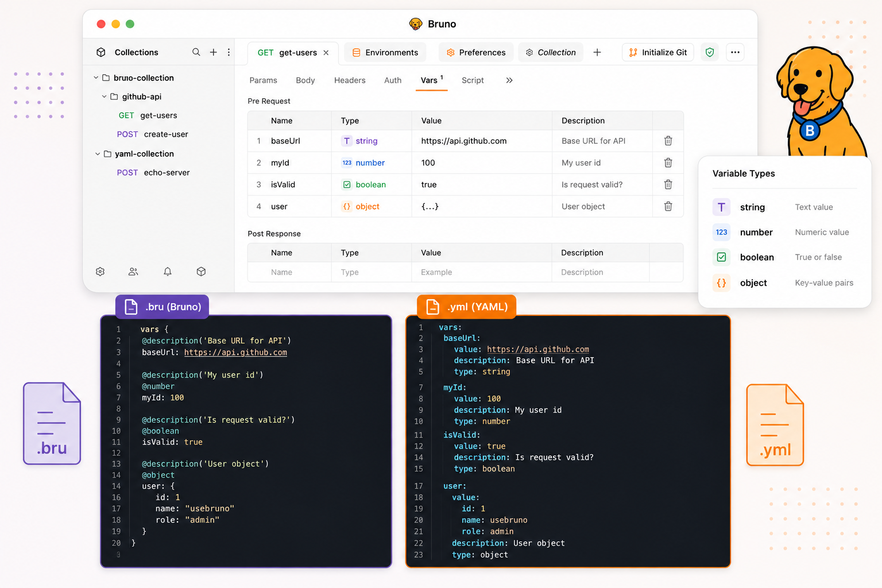882x588 pixels.
Task: Click the large .bru file icon
Action: [x=52, y=423]
